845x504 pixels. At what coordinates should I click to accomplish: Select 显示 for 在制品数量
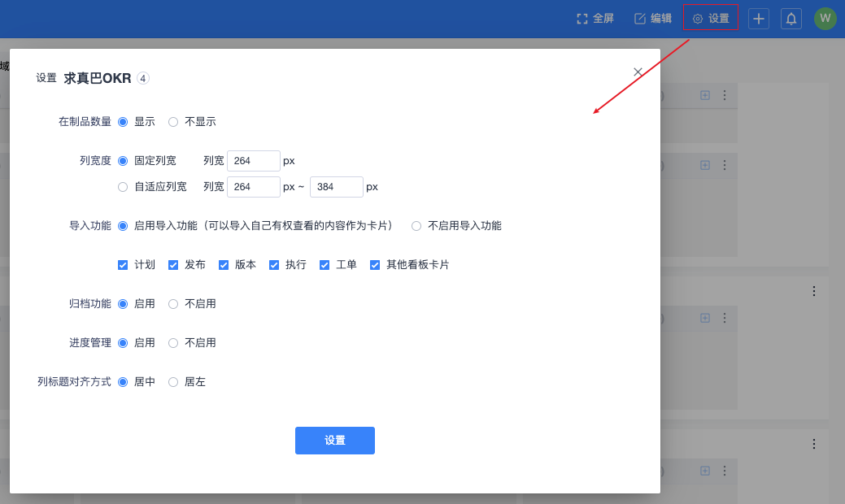coord(123,122)
